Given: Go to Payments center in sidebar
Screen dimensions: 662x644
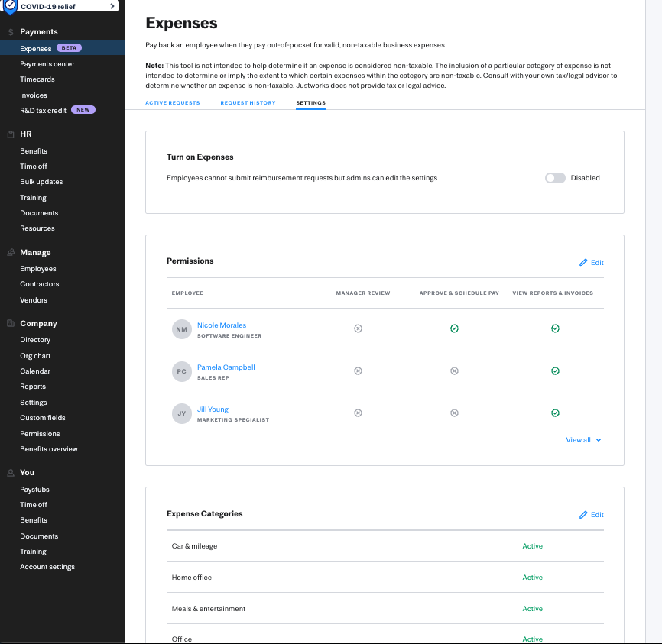Looking at the screenshot, I should [x=47, y=64].
